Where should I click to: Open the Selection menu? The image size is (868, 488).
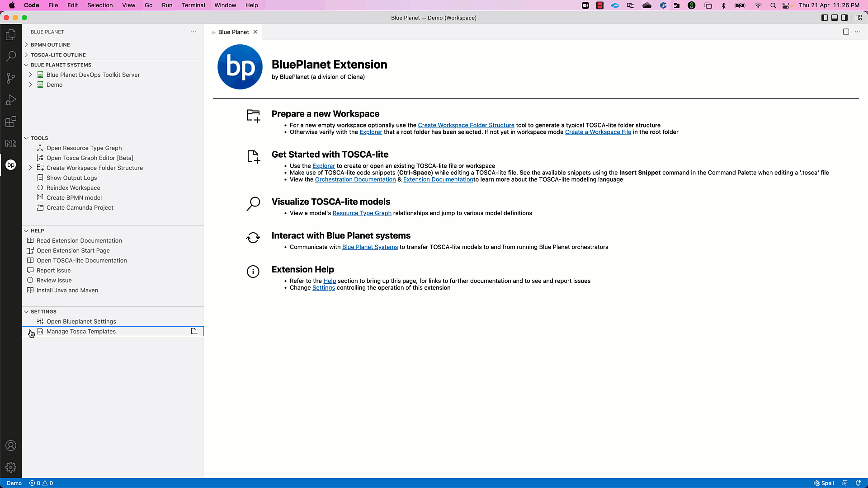(x=100, y=5)
